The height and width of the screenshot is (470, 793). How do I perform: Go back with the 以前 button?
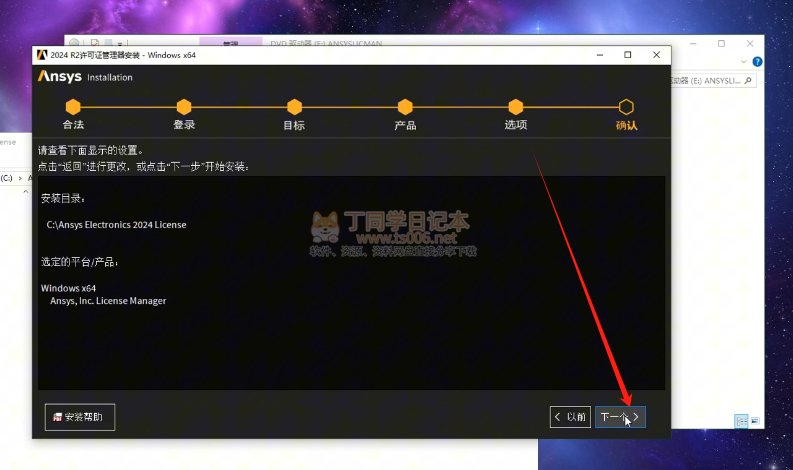click(x=570, y=417)
